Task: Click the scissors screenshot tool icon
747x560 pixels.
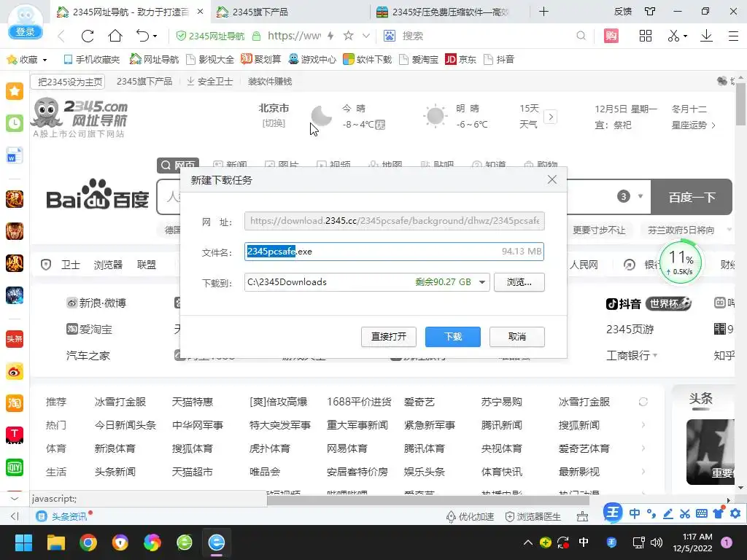Action: pyautogui.click(x=673, y=36)
